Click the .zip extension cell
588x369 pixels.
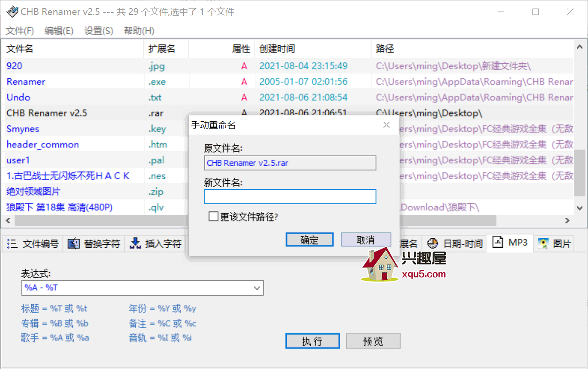coord(156,192)
